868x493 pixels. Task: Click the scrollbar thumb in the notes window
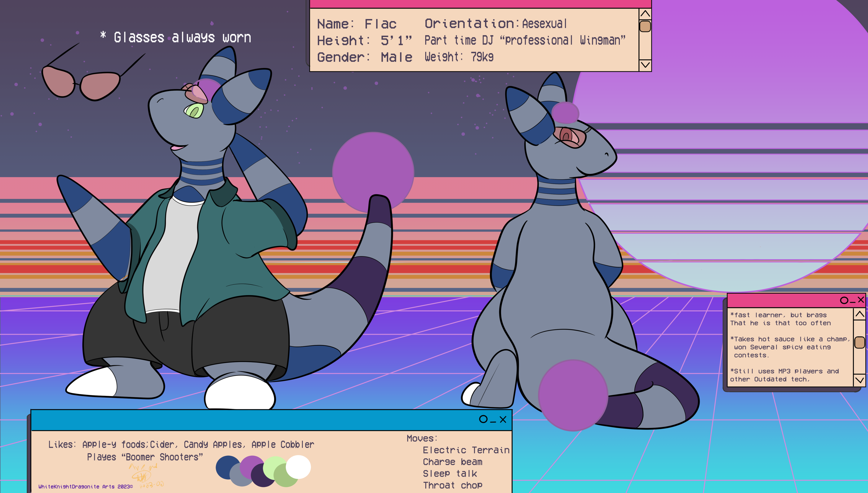(x=859, y=342)
